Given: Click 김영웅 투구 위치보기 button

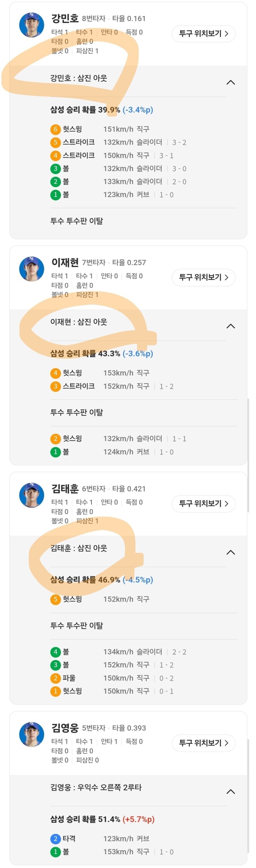Looking at the screenshot, I should tap(203, 743).
